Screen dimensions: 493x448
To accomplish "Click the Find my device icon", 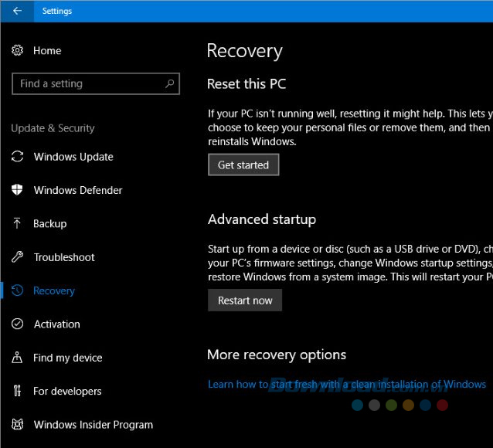I will tap(17, 358).
